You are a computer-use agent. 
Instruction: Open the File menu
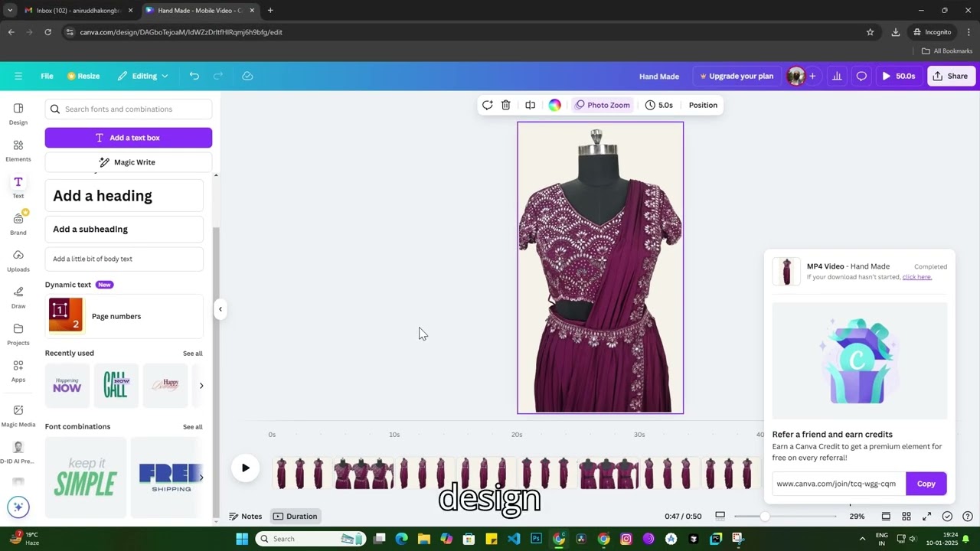[x=47, y=76]
